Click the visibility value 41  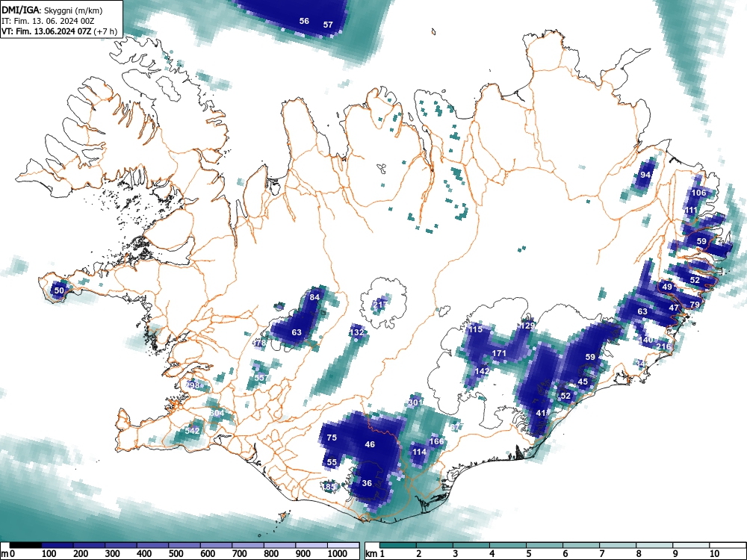coord(541,414)
